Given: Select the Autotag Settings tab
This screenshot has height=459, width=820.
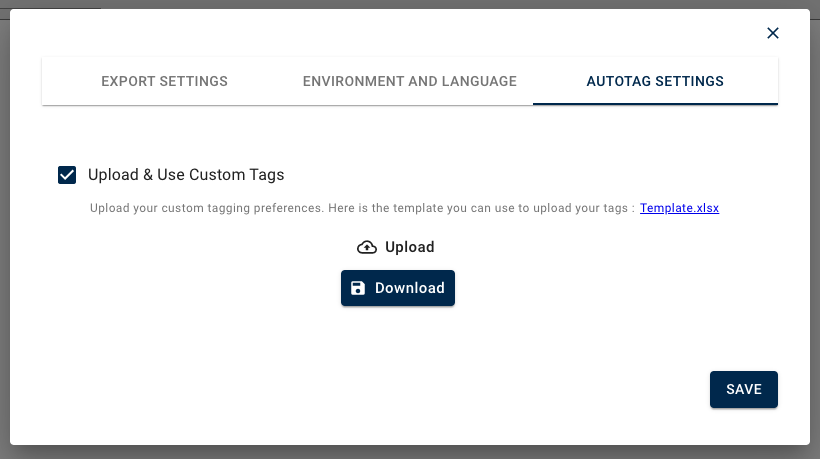Looking at the screenshot, I should (655, 81).
